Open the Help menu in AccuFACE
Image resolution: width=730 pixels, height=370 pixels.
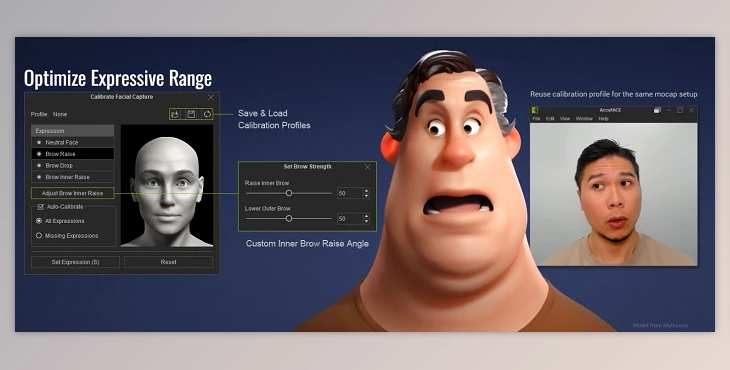coord(603,119)
